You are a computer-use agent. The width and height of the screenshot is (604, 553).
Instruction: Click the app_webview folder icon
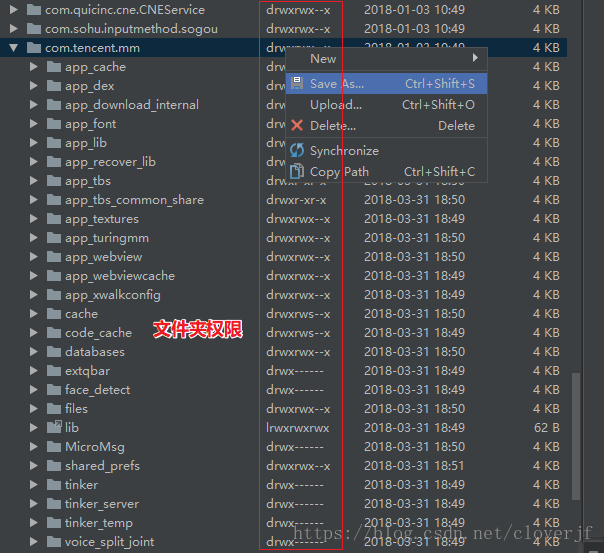54,256
